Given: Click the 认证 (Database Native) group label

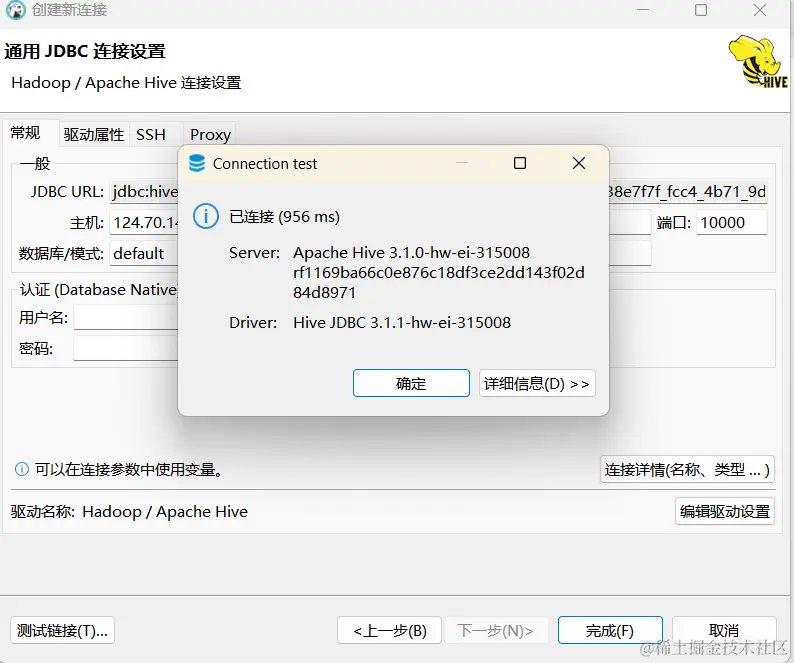Looking at the screenshot, I should coord(99,290).
